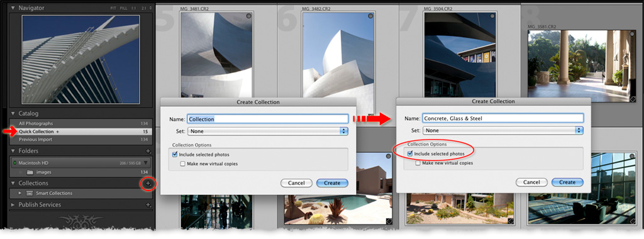Click the Publish Services plus icon
The height and width of the screenshot is (239, 644).
[148, 205]
